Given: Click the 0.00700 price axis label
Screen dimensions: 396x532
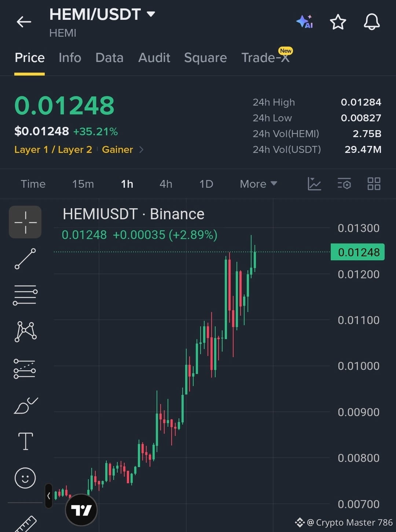Looking at the screenshot, I should 359,504.
